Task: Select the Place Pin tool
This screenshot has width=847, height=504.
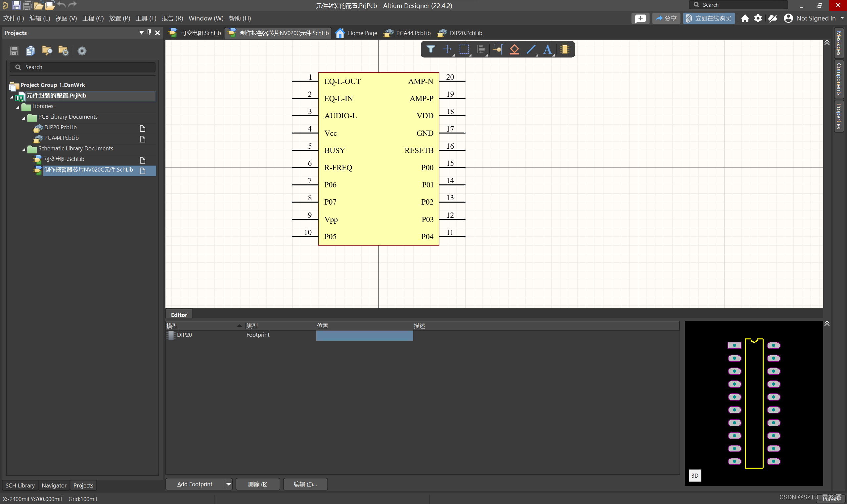Action: point(498,50)
